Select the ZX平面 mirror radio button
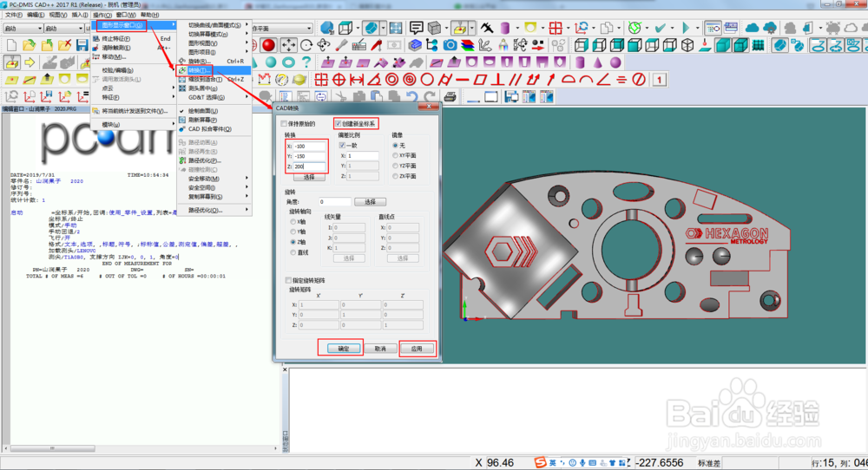The width and height of the screenshot is (868, 470). click(x=395, y=176)
